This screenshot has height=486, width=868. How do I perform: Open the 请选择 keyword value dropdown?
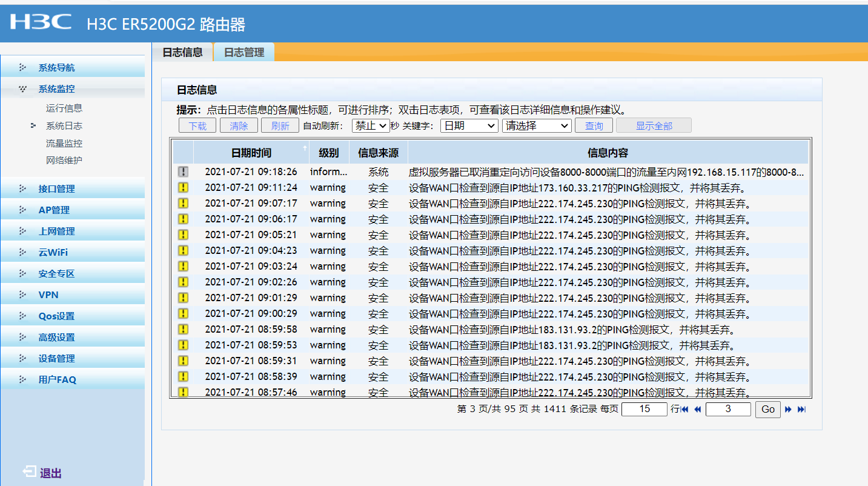coord(537,126)
